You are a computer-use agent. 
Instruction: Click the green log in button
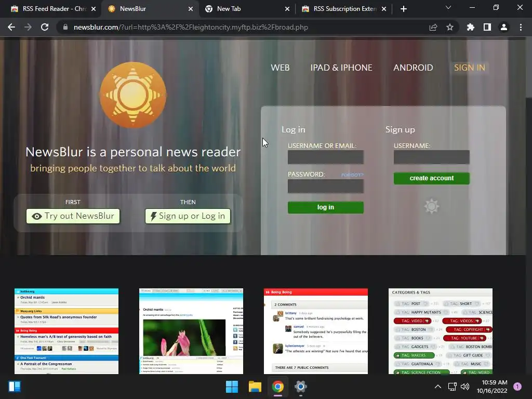coord(326,207)
